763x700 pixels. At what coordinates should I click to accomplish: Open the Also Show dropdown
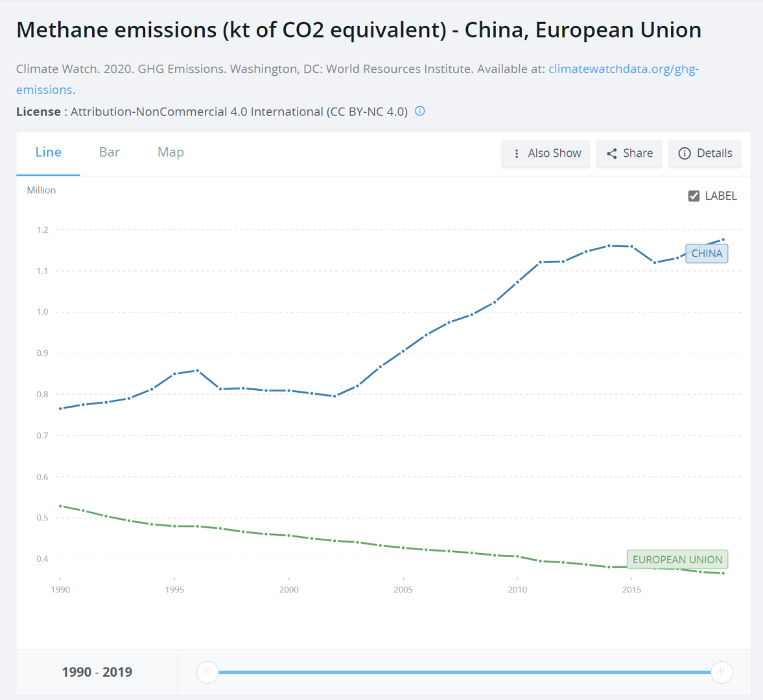pyautogui.click(x=546, y=154)
